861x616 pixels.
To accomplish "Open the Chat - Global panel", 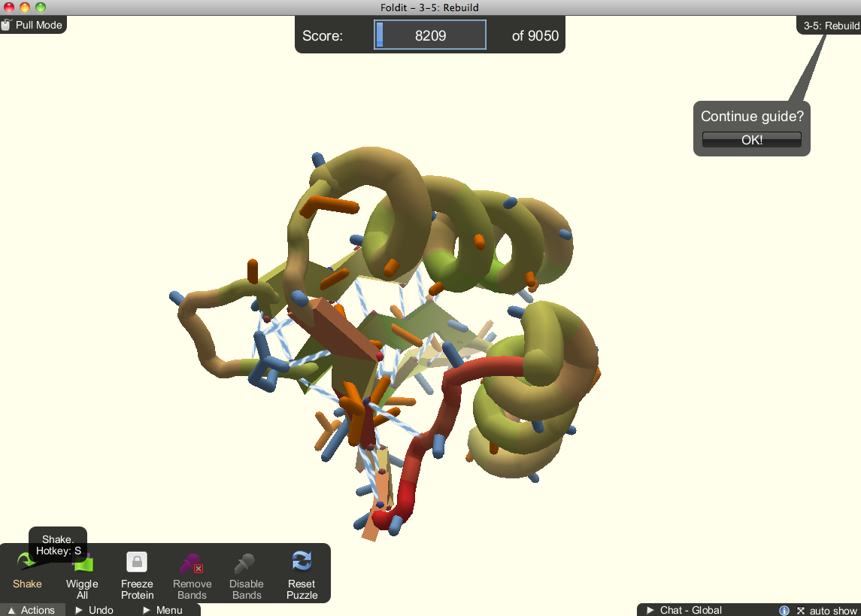I will coord(684,610).
